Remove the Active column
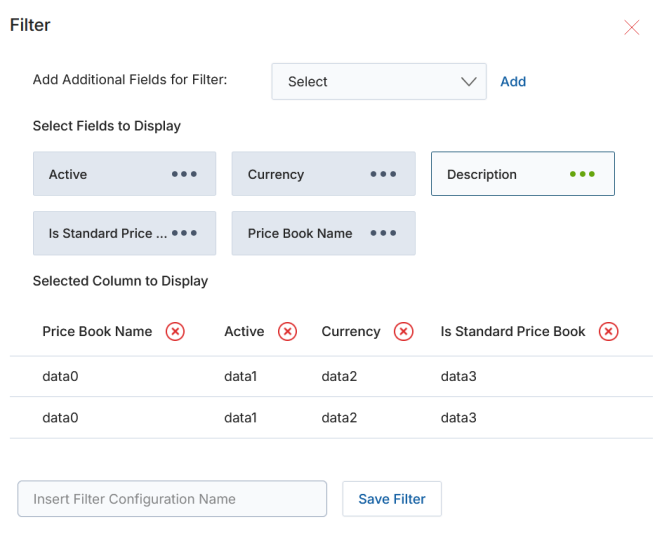 coord(287,332)
